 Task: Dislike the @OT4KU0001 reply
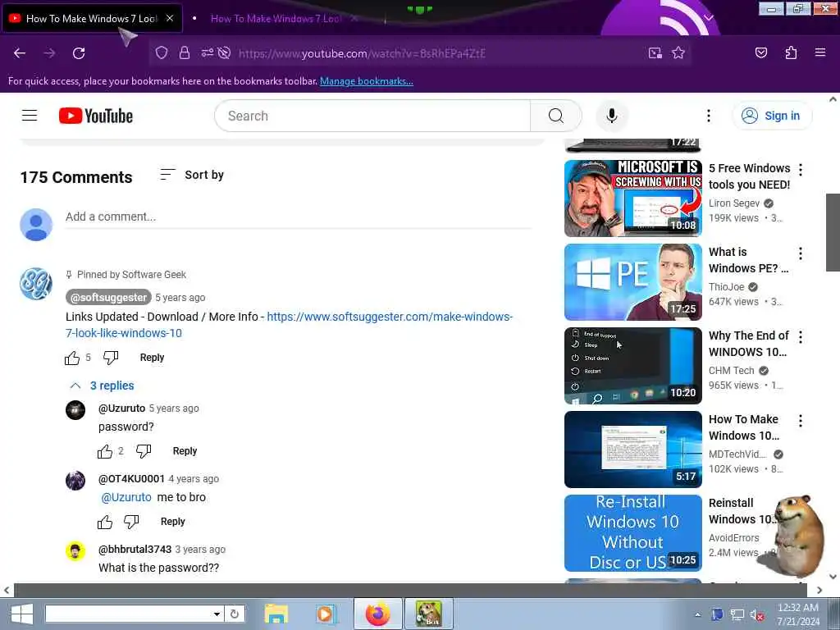click(x=131, y=522)
